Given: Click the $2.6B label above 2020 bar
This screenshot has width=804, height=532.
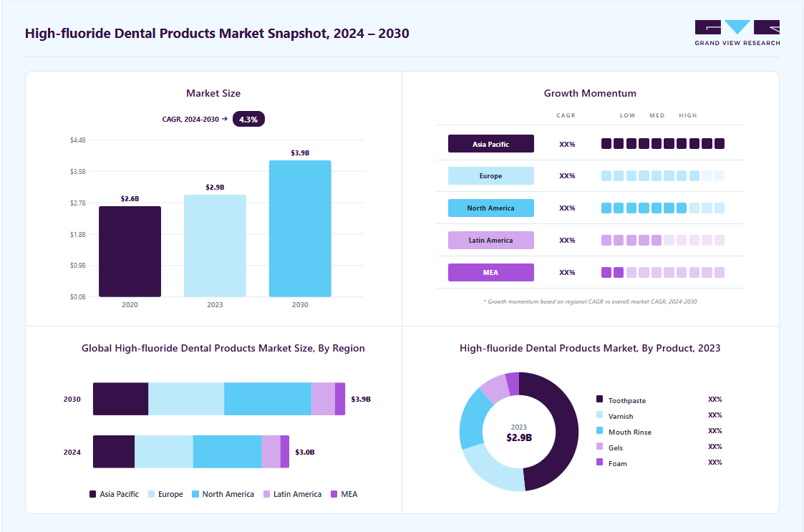Looking at the screenshot, I should click(x=130, y=198).
